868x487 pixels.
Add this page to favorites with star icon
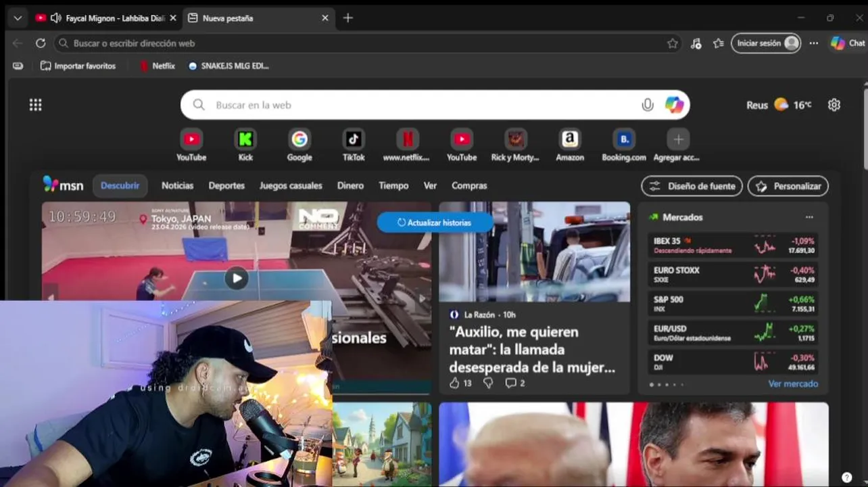tap(673, 43)
